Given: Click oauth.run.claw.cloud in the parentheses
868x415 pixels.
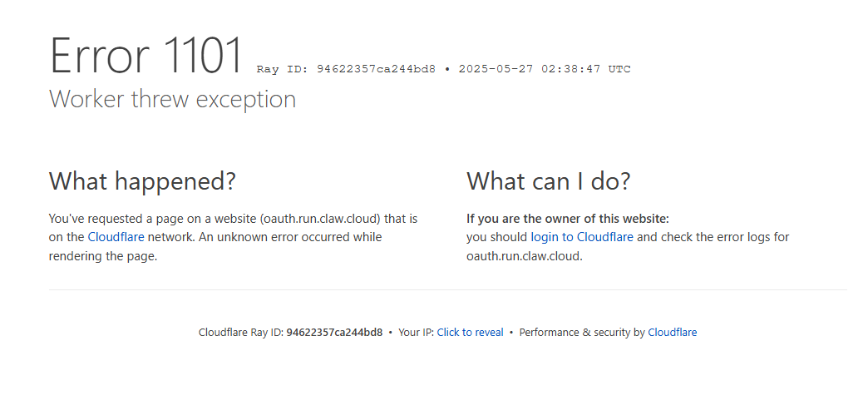Looking at the screenshot, I should [320, 218].
